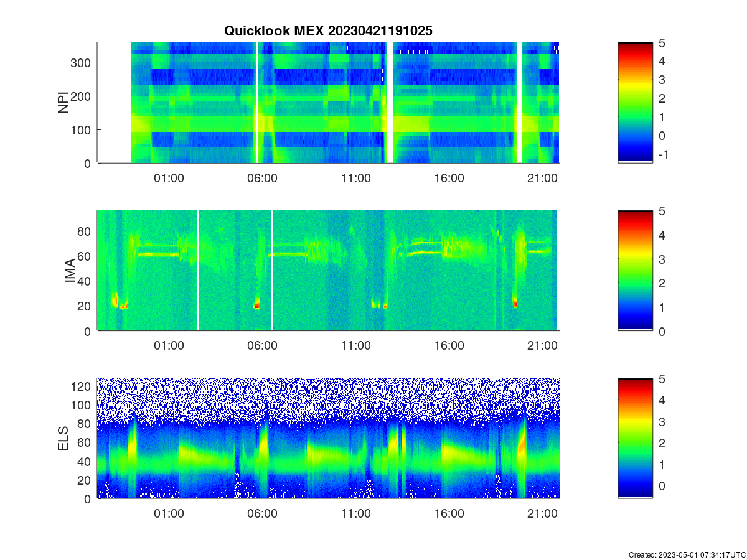Click the 300 tick on NPI y-axis
The width and height of the screenshot is (747, 560).
click(81, 62)
